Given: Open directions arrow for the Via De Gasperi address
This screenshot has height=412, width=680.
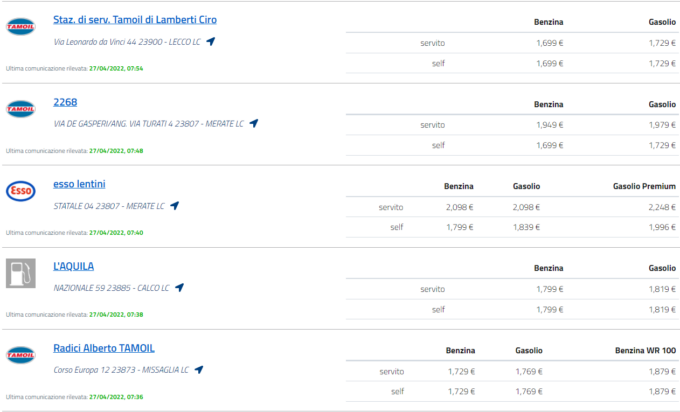Looking at the screenshot, I should point(254,123).
